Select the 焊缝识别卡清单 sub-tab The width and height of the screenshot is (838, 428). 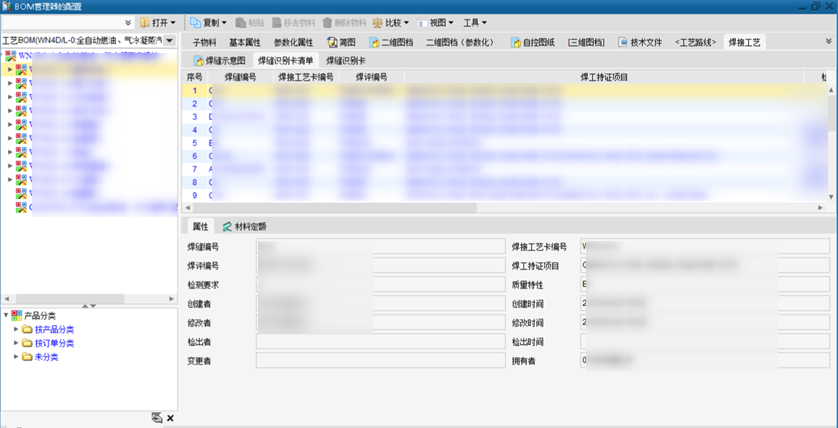pyautogui.click(x=285, y=60)
